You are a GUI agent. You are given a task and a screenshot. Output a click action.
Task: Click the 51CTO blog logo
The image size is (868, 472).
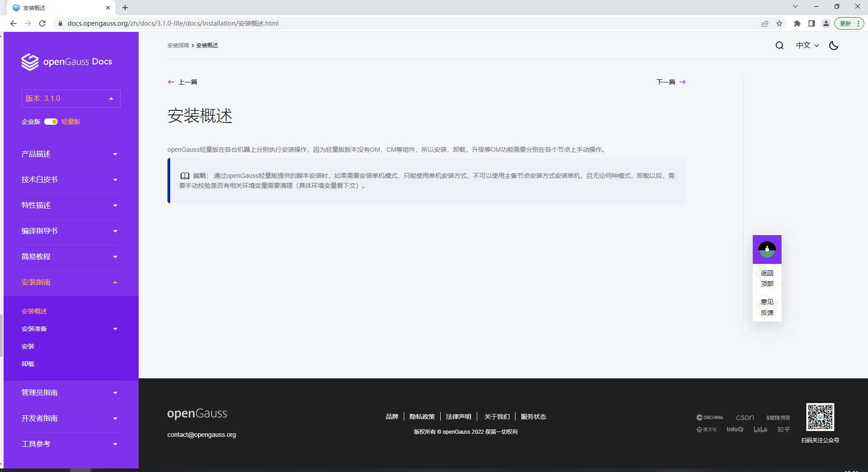coord(778,418)
